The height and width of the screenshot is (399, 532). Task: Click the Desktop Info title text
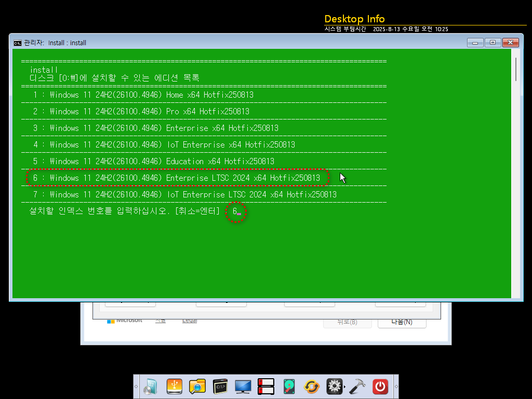click(354, 19)
